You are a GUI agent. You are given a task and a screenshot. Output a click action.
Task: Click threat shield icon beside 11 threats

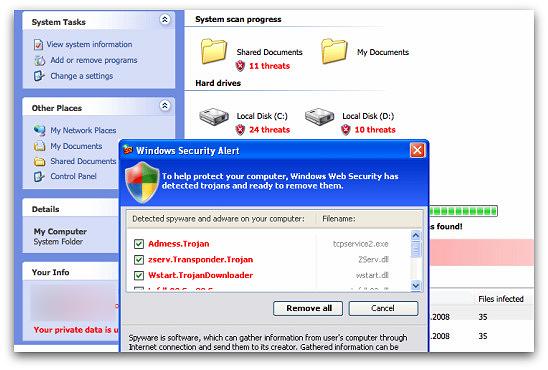pyautogui.click(x=240, y=66)
